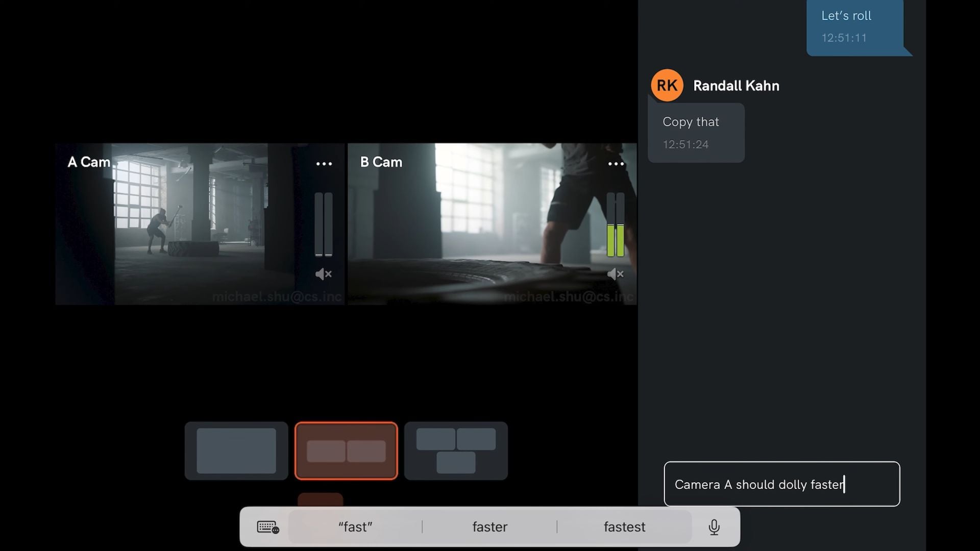Click the RK avatar for Randall Kahn
The height and width of the screenshot is (551, 980).
pos(667,85)
